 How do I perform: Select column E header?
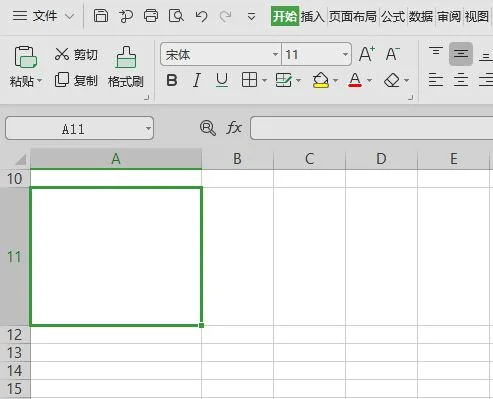click(454, 159)
